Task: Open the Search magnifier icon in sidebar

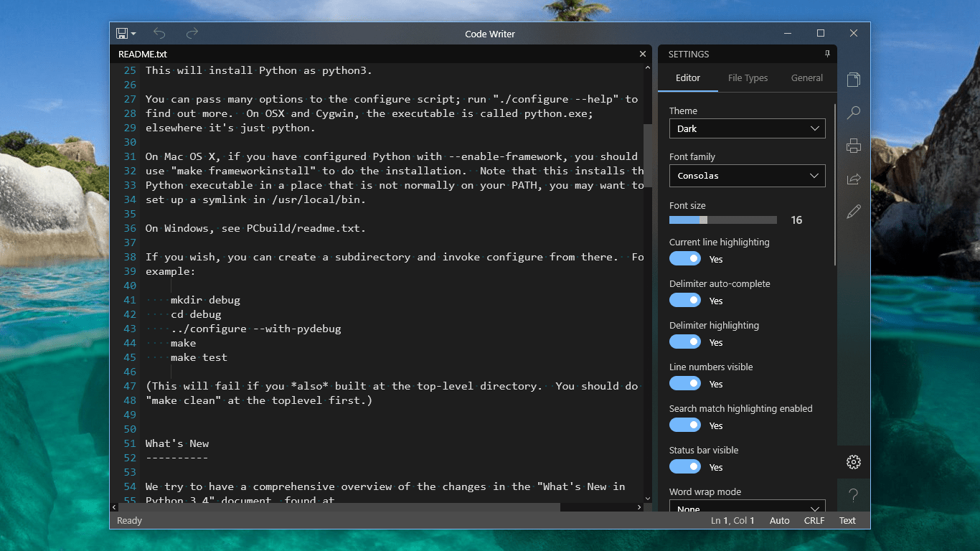Action: (x=853, y=113)
